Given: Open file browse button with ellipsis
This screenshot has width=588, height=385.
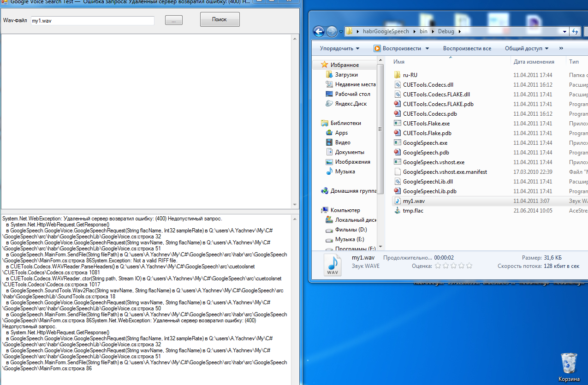Looking at the screenshot, I should [x=174, y=20].
